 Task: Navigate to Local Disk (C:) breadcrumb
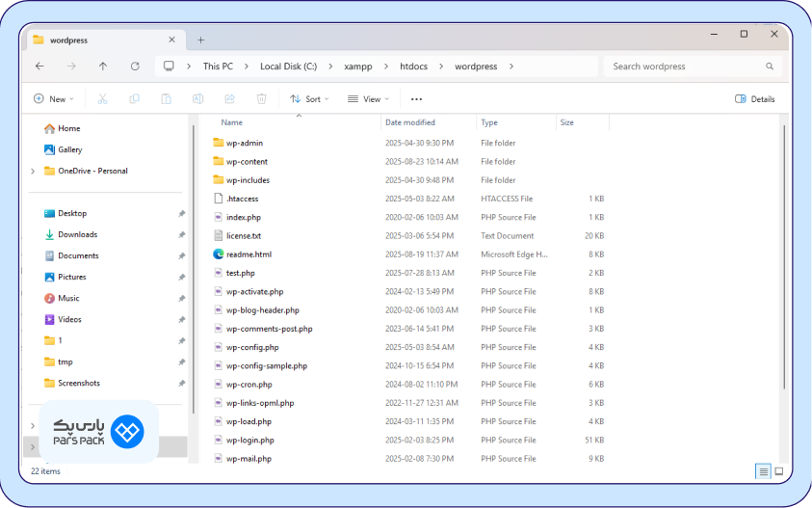coord(288,67)
